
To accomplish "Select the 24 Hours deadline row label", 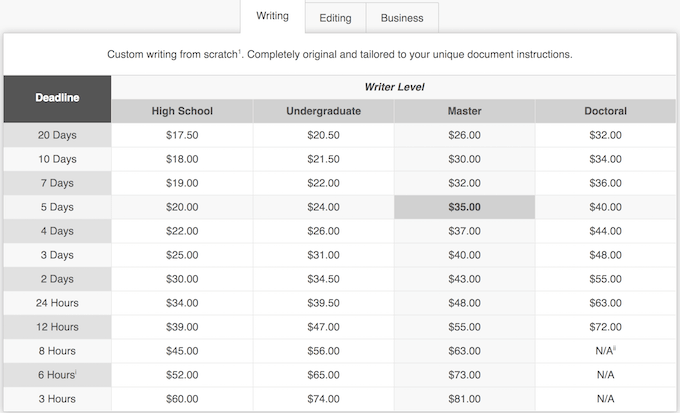I will 57,303.
